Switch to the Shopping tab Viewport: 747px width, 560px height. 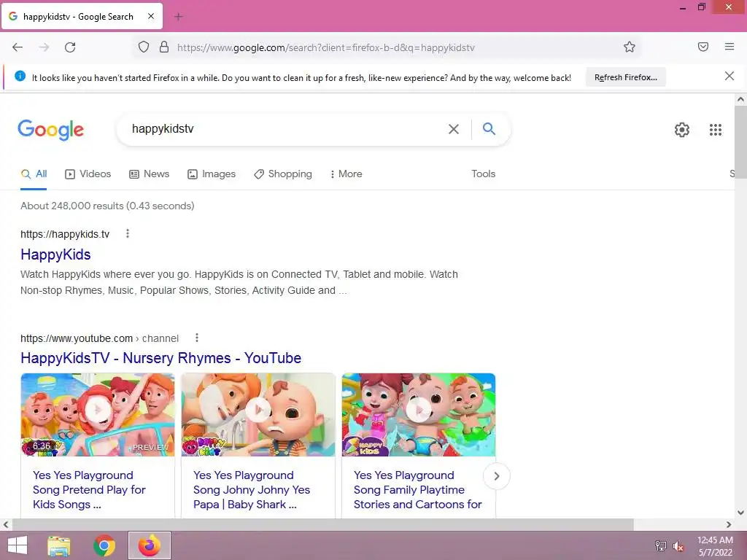click(283, 174)
